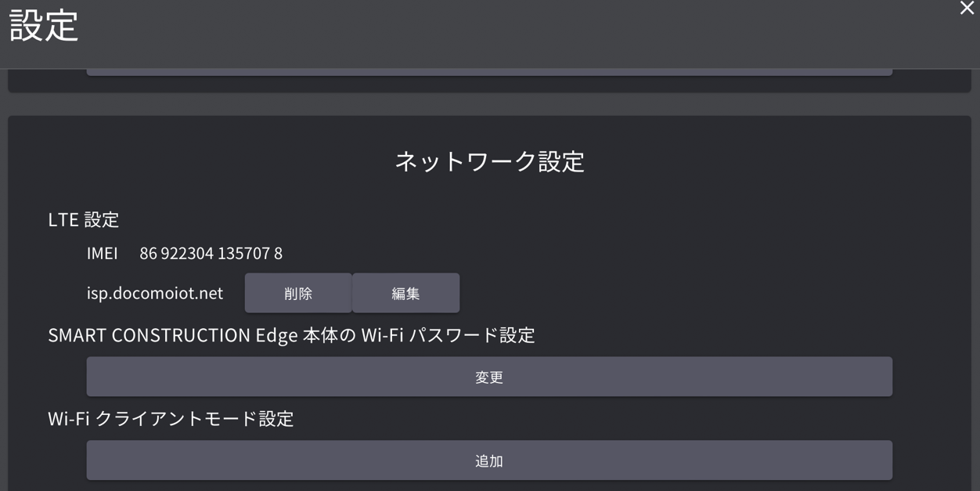Click the partially hidden button above ネットワーク設定
980x491 pixels.
coord(489,72)
